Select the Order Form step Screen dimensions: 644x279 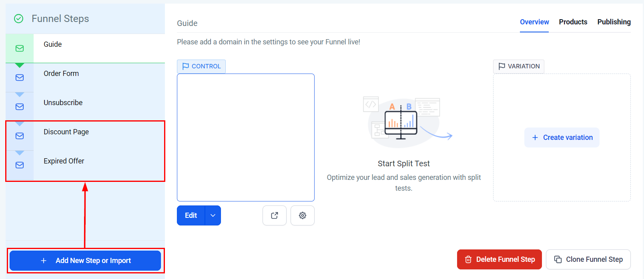[61, 74]
